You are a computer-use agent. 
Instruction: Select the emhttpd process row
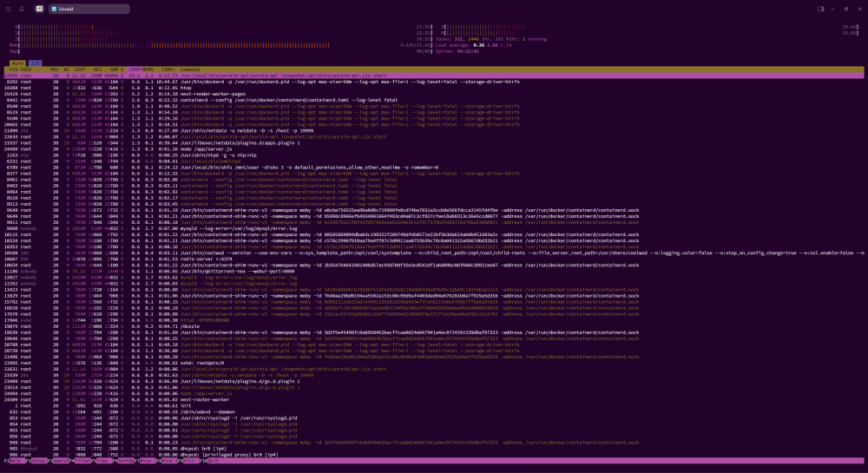pos(434,161)
